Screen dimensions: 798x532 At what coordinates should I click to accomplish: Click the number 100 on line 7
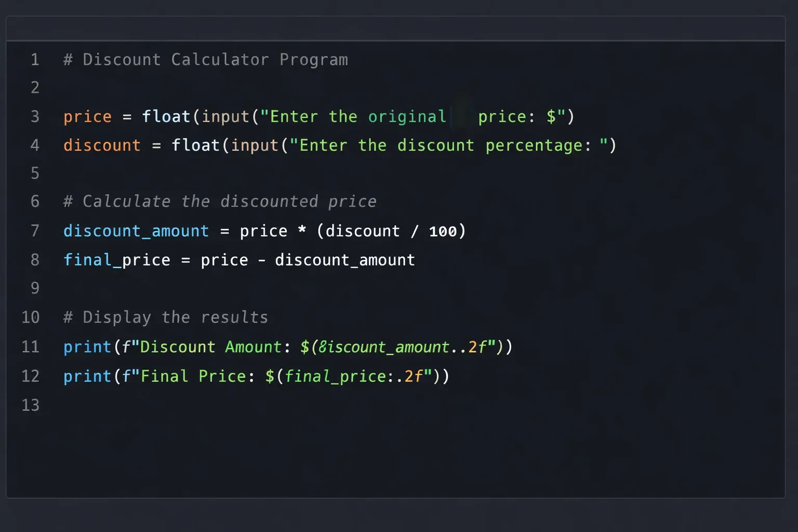(x=443, y=231)
